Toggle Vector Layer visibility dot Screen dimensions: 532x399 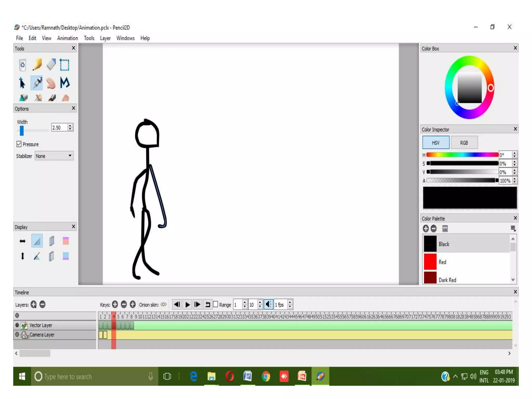[17, 325]
